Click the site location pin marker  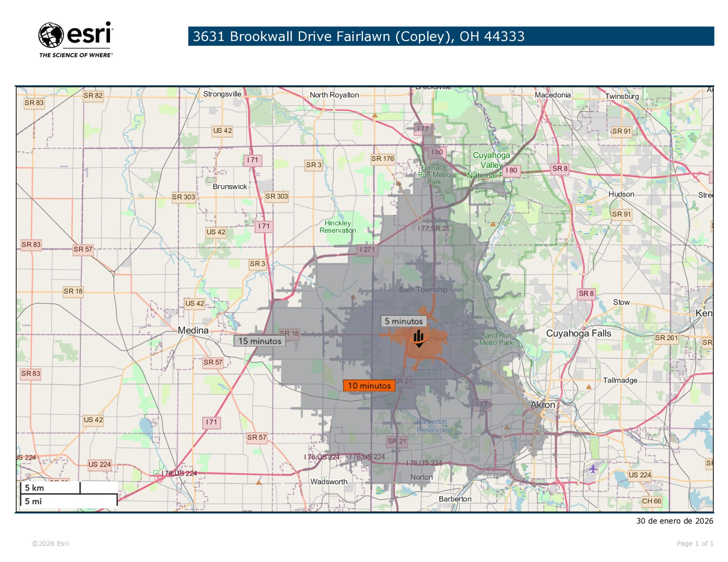[x=419, y=338]
